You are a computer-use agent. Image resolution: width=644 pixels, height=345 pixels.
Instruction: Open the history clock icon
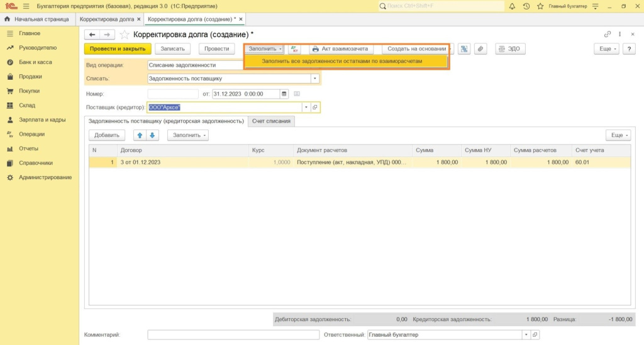526,6
